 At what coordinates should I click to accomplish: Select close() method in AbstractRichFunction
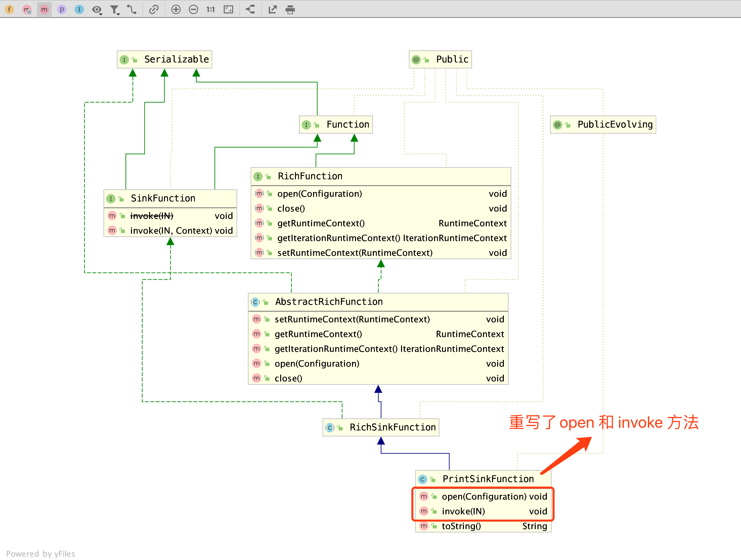378,378
